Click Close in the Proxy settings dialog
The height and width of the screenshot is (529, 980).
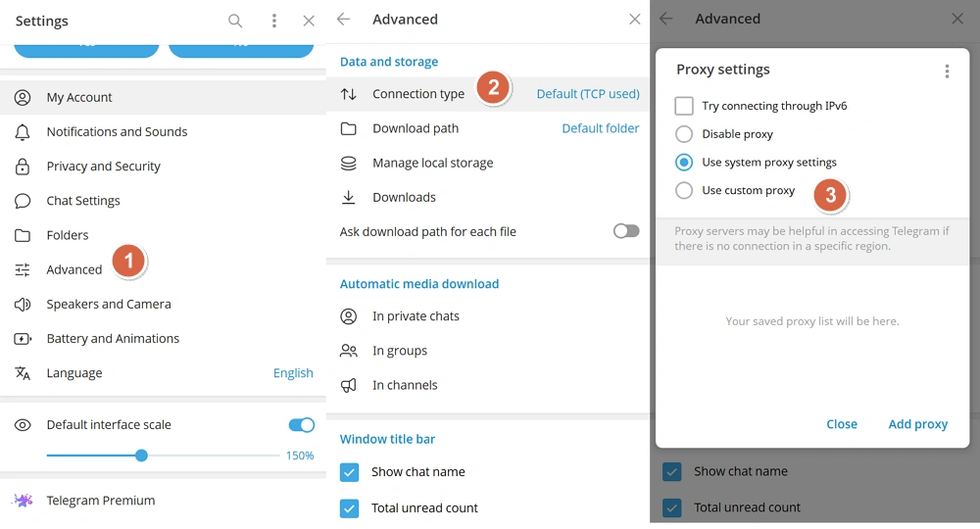pos(842,424)
